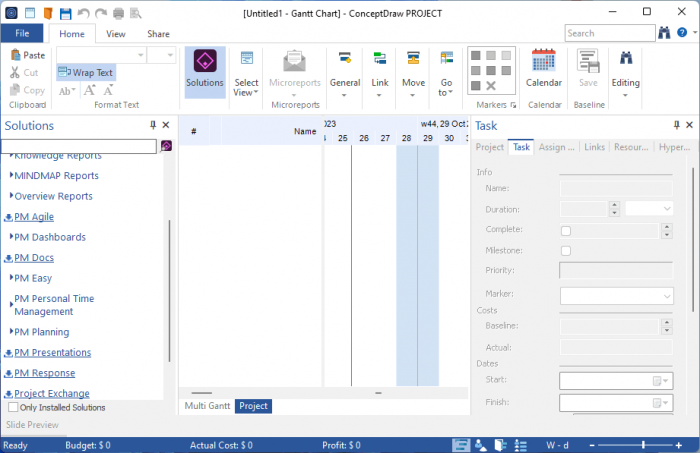
Task: Toggle Only Installed Solutions checkbox
Action: 13,407
